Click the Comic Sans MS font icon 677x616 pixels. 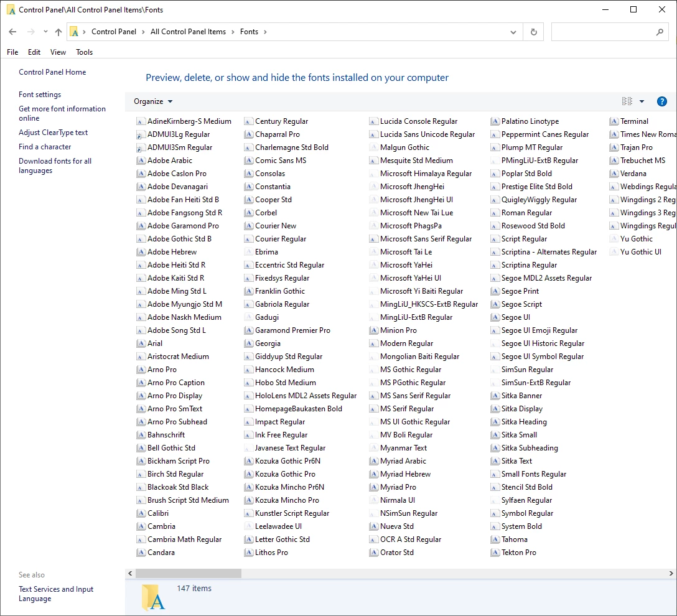[x=248, y=161]
